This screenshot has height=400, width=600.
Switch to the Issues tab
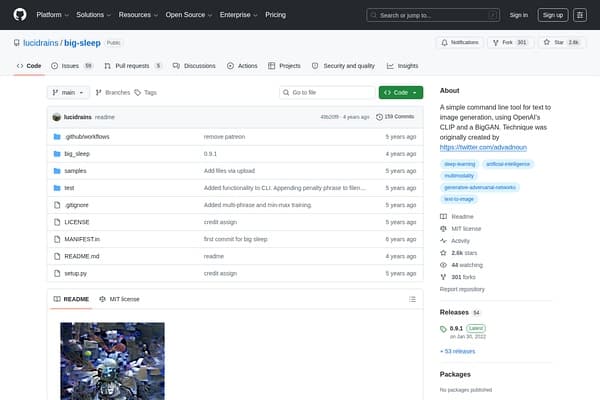tap(72, 66)
